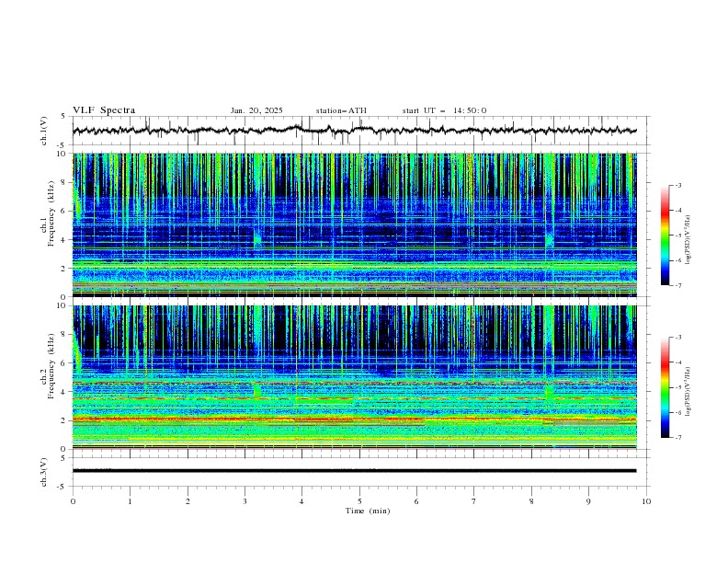Click the ch.1 spectrogram panel

355,224
